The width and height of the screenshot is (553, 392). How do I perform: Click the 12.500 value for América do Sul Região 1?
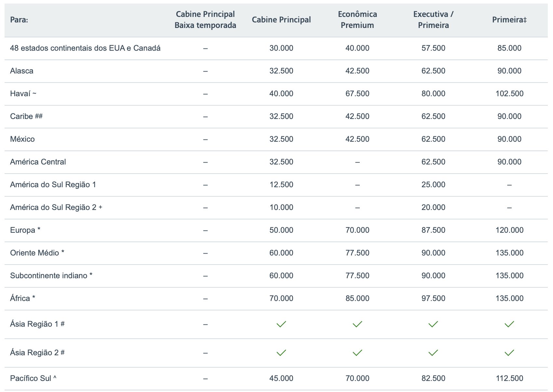(x=281, y=185)
